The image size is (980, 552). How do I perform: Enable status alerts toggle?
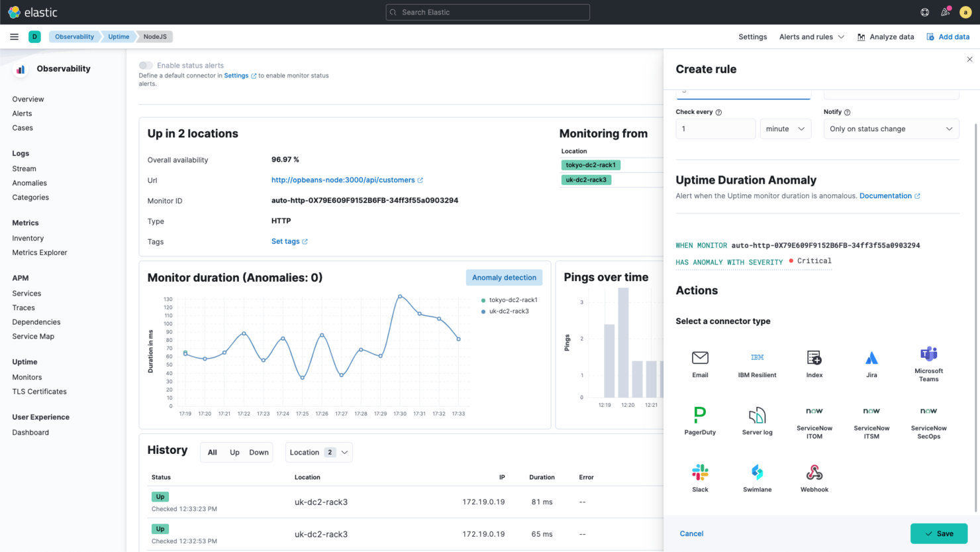point(145,66)
